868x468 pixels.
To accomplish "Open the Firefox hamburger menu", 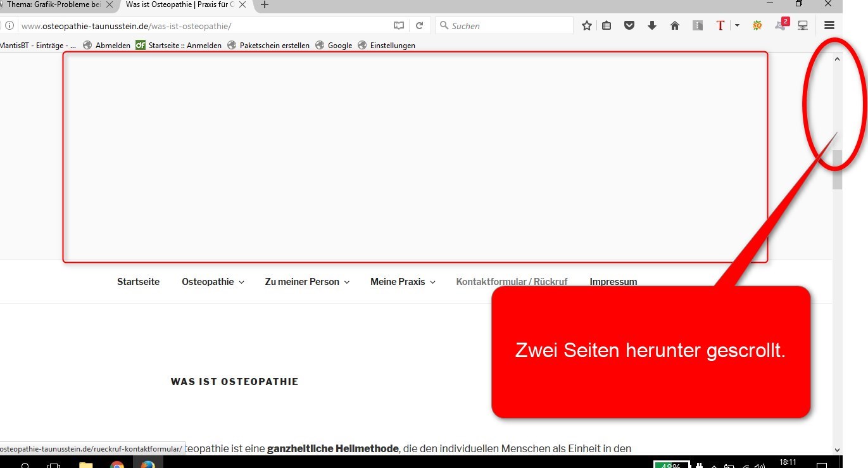I will 829,25.
